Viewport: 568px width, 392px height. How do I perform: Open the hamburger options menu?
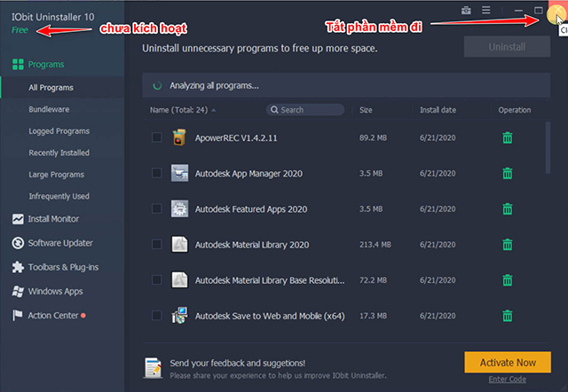pyautogui.click(x=486, y=10)
